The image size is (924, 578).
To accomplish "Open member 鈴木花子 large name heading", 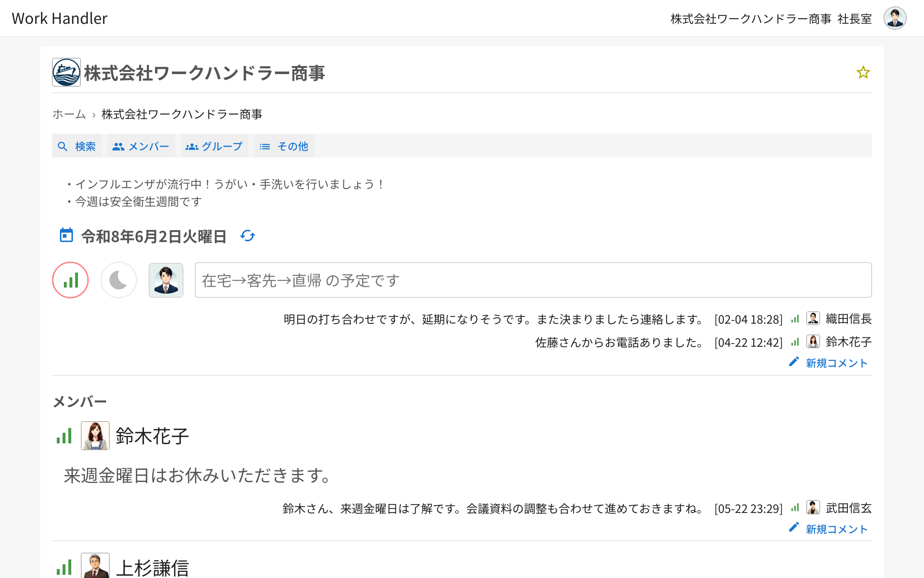I will (152, 436).
